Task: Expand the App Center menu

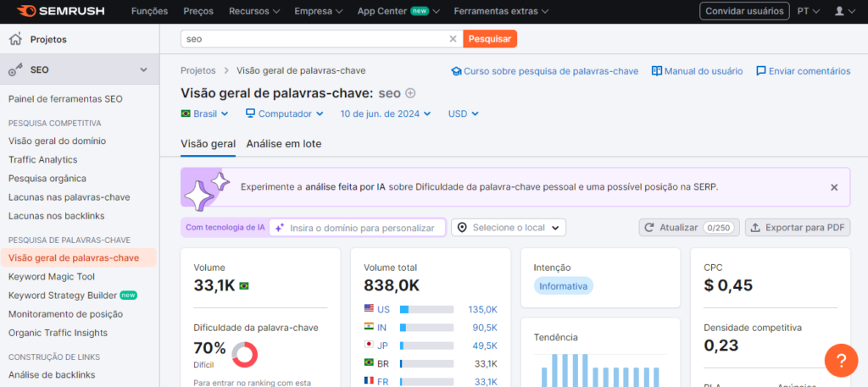Action: click(x=398, y=11)
